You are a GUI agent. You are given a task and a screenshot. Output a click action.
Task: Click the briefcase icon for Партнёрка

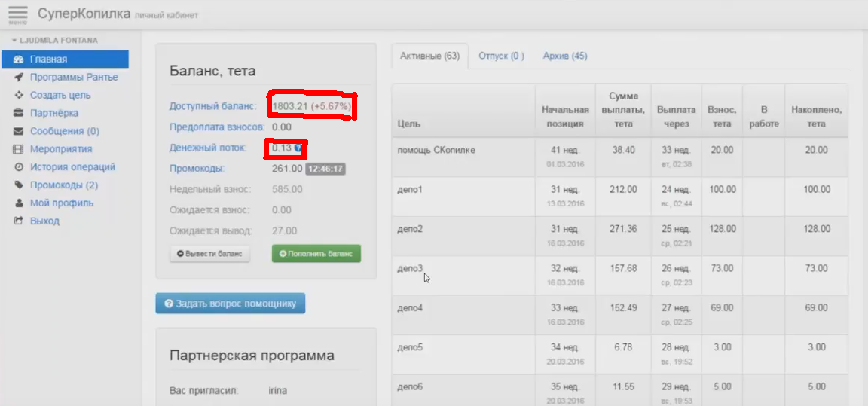point(19,113)
